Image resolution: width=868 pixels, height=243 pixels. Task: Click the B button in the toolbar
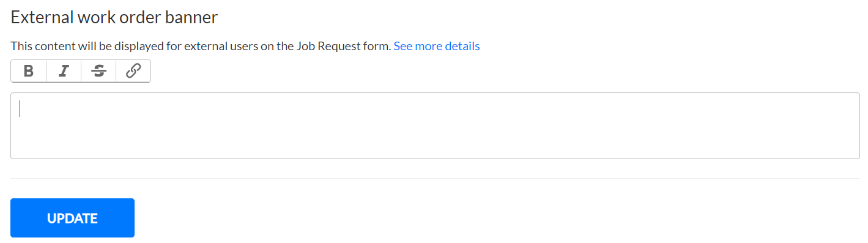[29, 71]
